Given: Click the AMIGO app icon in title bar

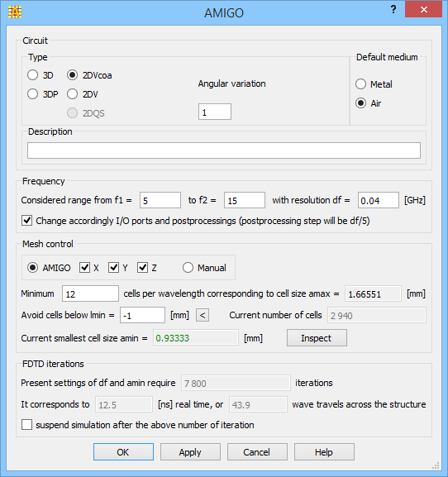Looking at the screenshot, I should [x=15, y=12].
